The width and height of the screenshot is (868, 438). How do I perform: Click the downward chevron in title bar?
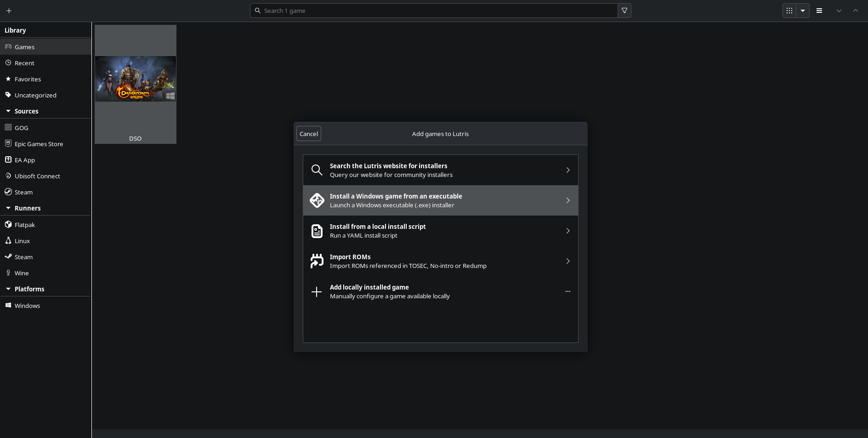[x=839, y=11]
